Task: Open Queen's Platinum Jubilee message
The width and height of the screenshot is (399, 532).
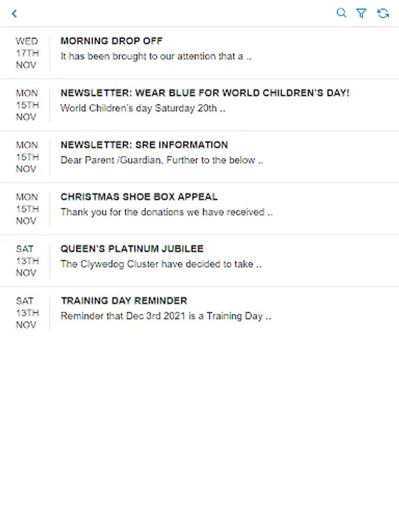Action: (131, 249)
